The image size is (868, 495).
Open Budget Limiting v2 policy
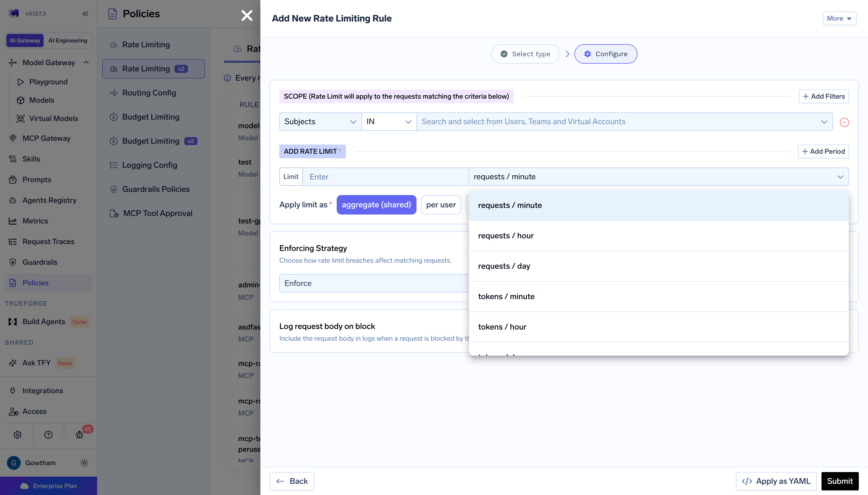pos(154,141)
